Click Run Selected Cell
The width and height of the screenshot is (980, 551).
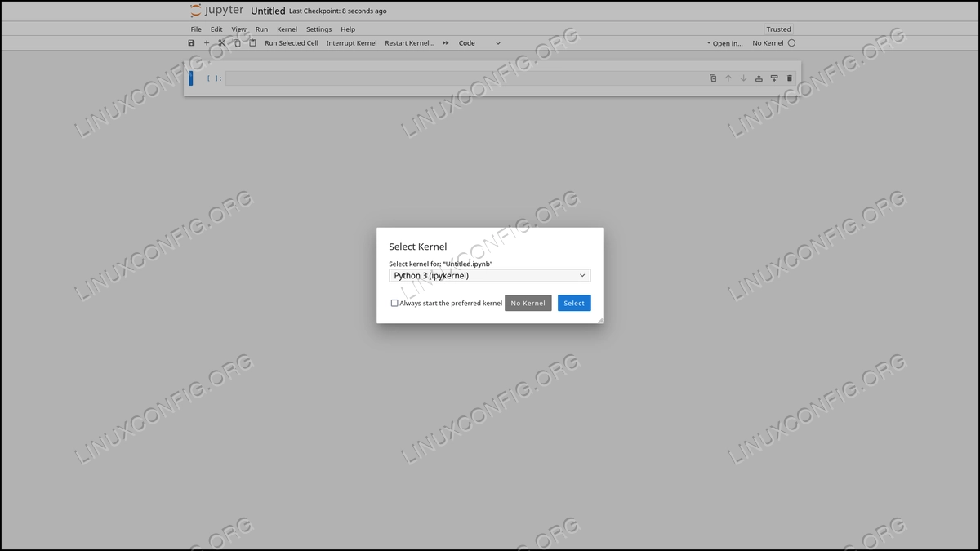coord(292,43)
